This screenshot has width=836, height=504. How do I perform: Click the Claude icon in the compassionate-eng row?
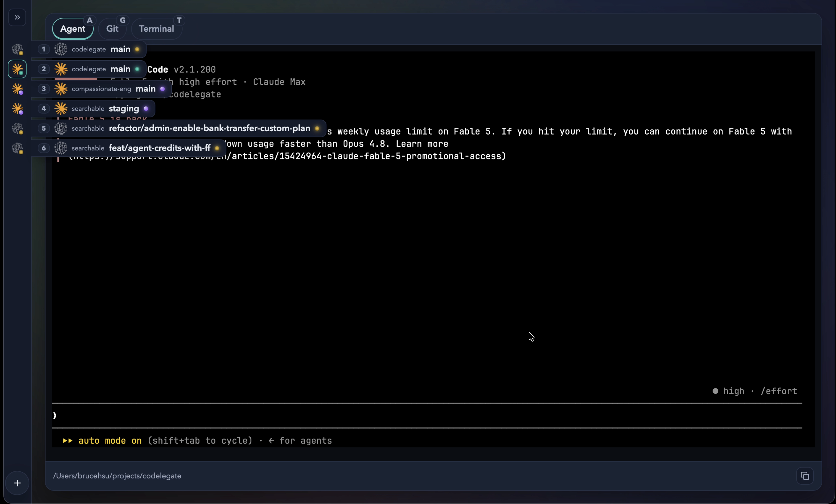point(61,89)
